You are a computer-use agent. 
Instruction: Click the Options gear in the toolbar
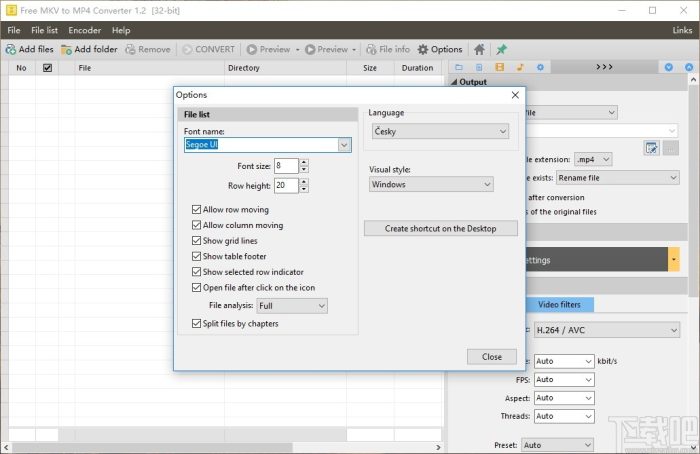[x=423, y=50]
